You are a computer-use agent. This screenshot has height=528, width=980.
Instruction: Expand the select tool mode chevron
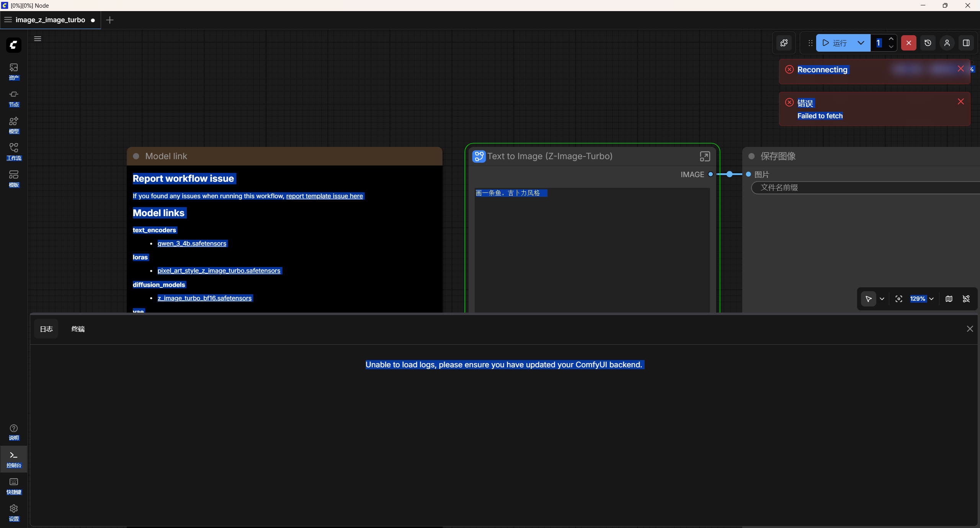pos(882,299)
